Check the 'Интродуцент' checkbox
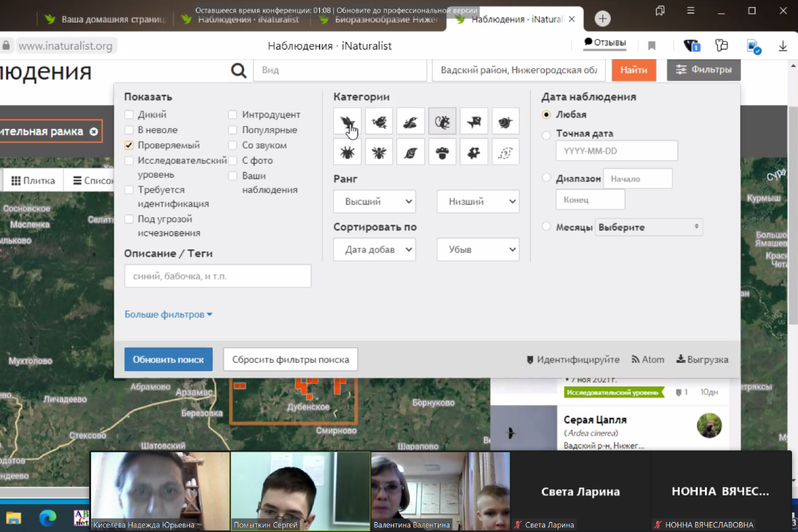 233,114
